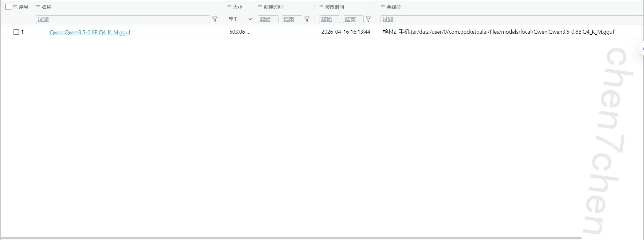Focus the 名称 filter input field
Image resolution: width=644 pixels, height=240 pixels.
123,19
